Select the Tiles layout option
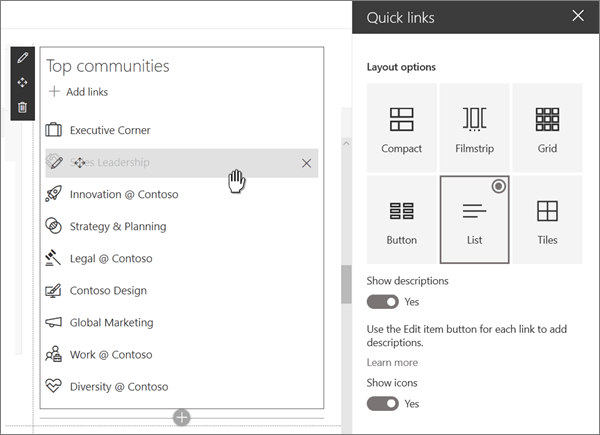Viewport: 600px width, 435px height. [x=548, y=220]
